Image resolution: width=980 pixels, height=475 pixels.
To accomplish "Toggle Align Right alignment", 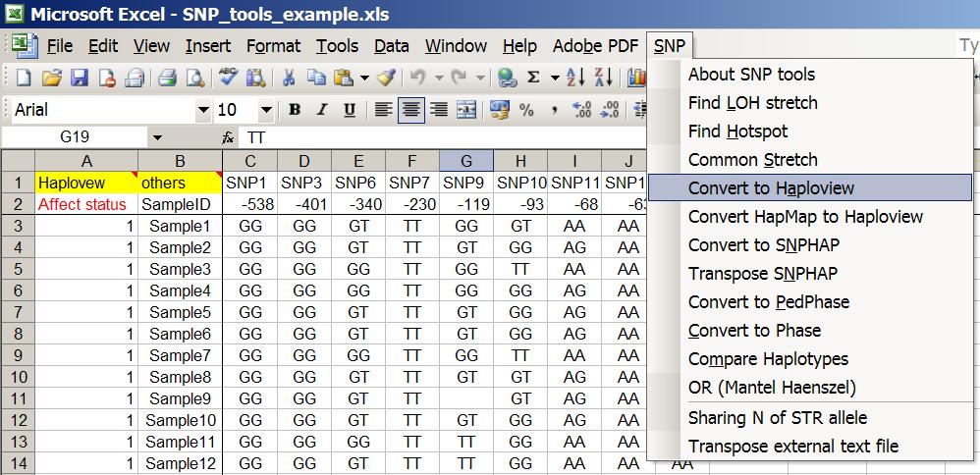I will [439, 111].
